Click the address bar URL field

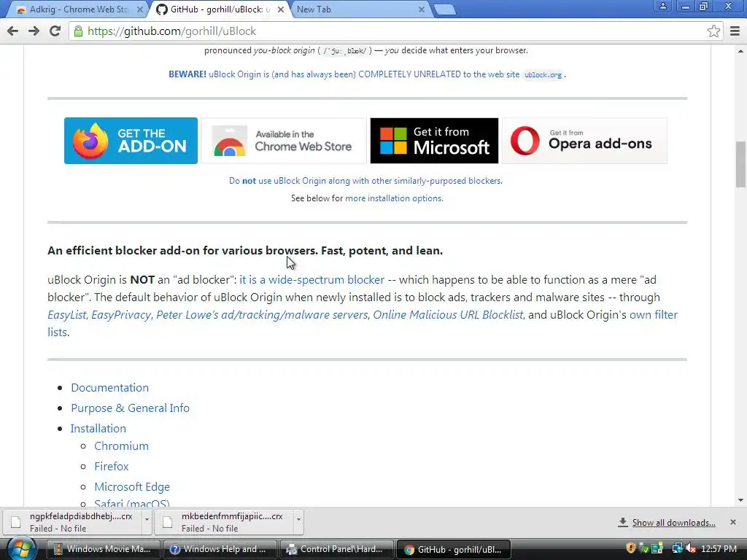pyautogui.click(x=395, y=31)
